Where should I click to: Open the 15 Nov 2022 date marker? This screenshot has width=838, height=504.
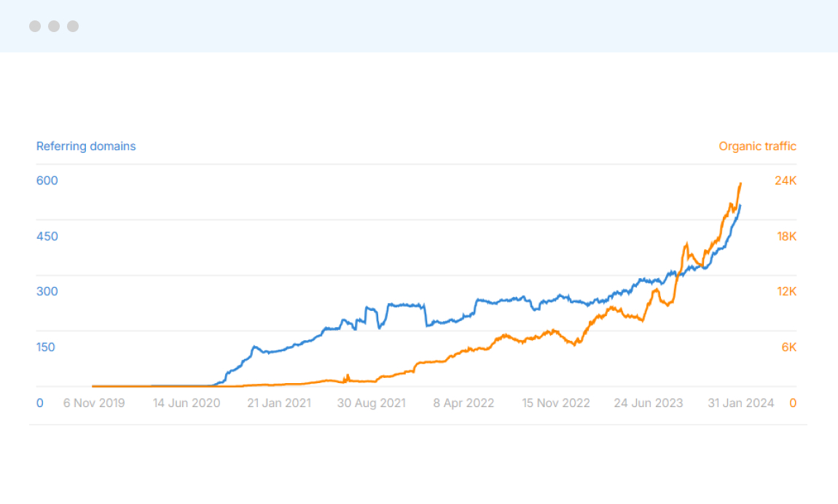555,402
